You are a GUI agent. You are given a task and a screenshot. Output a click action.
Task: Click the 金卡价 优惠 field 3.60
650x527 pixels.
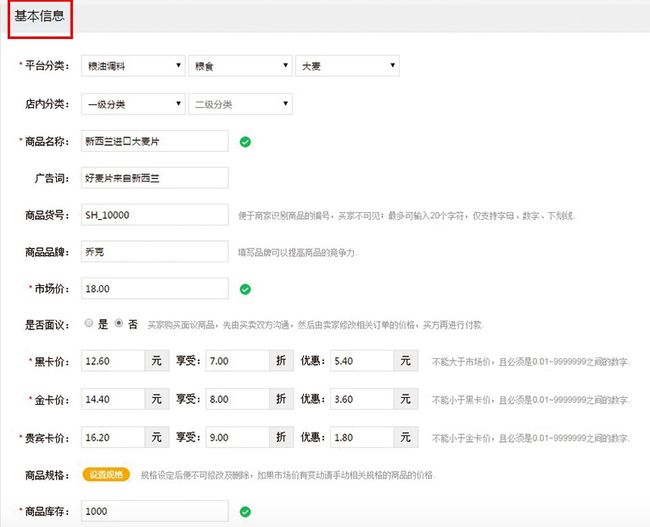pyautogui.click(x=362, y=399)
